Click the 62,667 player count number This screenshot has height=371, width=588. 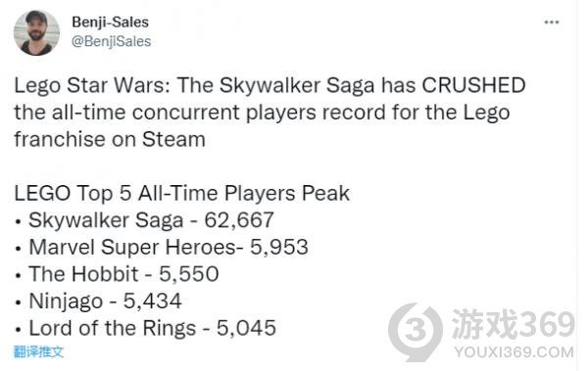coord(239,220)
